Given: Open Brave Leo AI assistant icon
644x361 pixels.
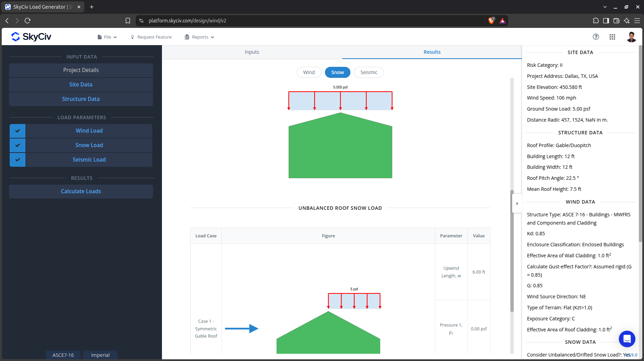Looking at the screenshot, I should click(627, 21).
